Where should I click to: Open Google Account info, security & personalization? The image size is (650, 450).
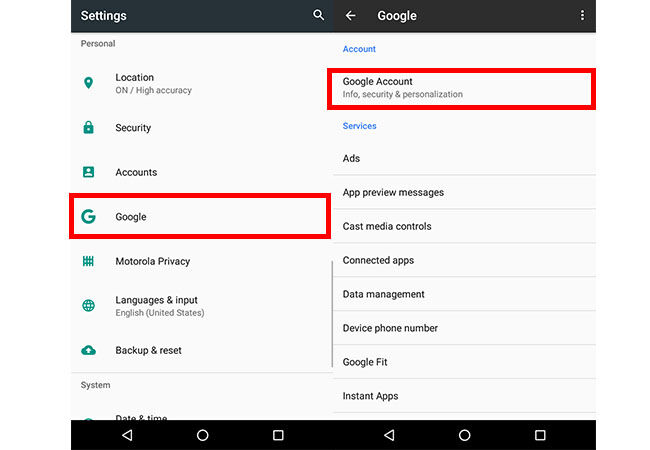461,89
